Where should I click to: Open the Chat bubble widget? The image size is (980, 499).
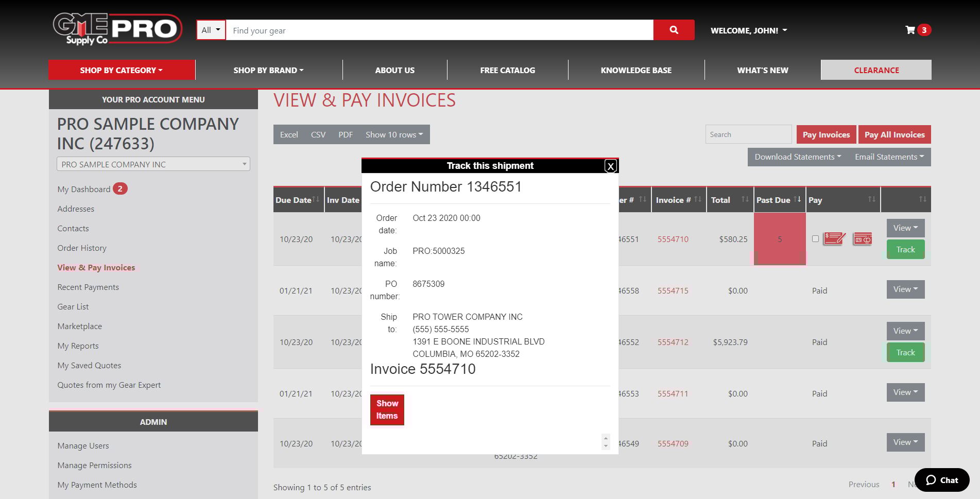point(942,480)
